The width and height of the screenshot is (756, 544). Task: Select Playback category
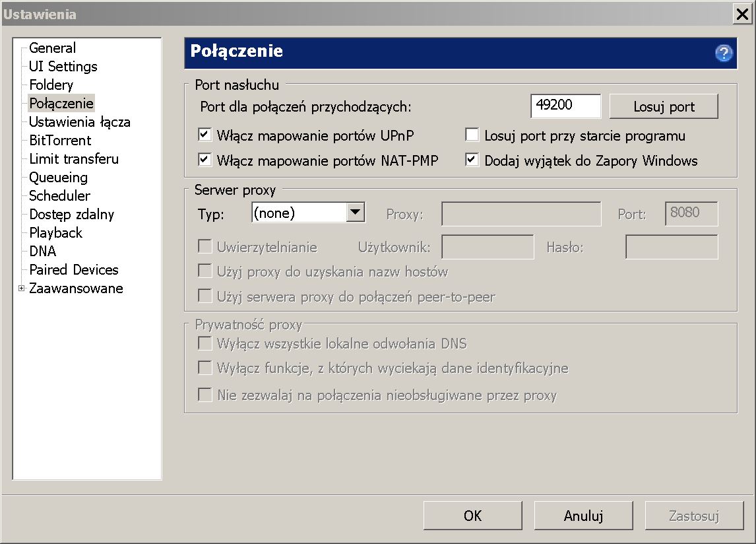click(55, 232)
